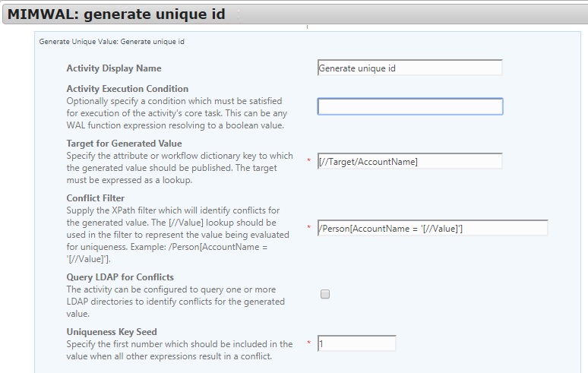The height and width of the screenshot is (373, 588).
Task: Click the Activity Display Name label
Action: tap(114, 68)
